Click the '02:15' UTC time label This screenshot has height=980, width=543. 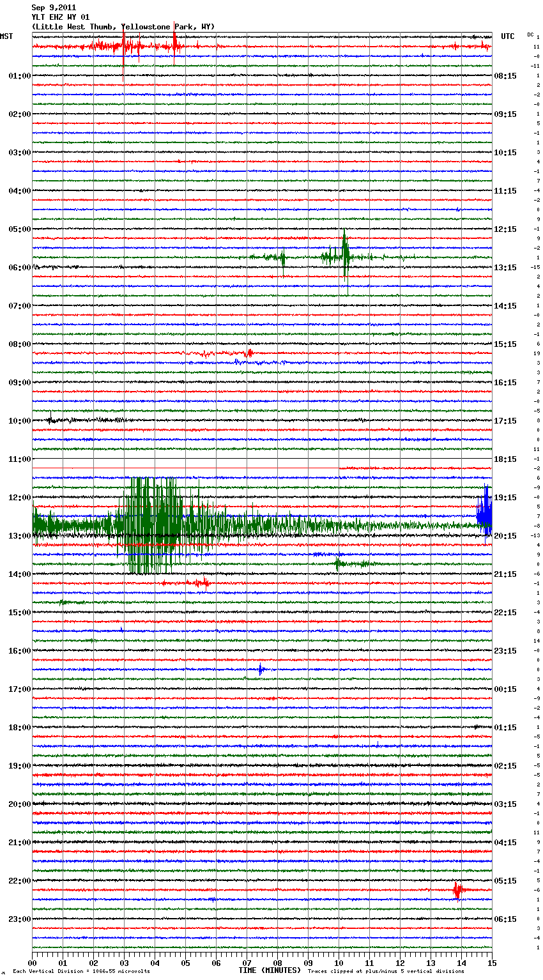pos(505,766)
